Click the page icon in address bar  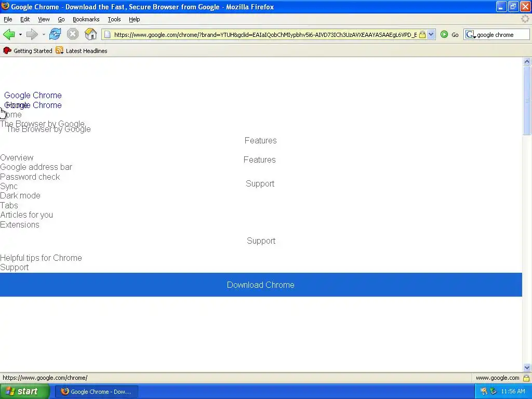pos(107,35)
